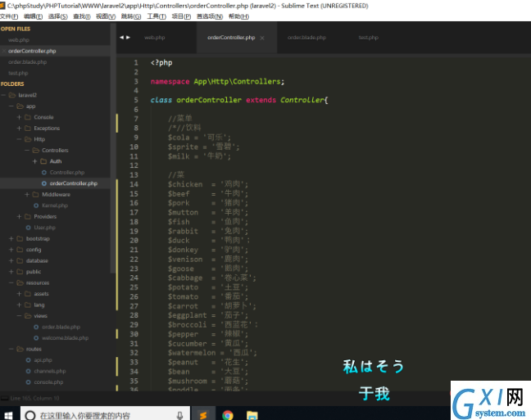Expand the public folder
531x420 pixels.
11,272
